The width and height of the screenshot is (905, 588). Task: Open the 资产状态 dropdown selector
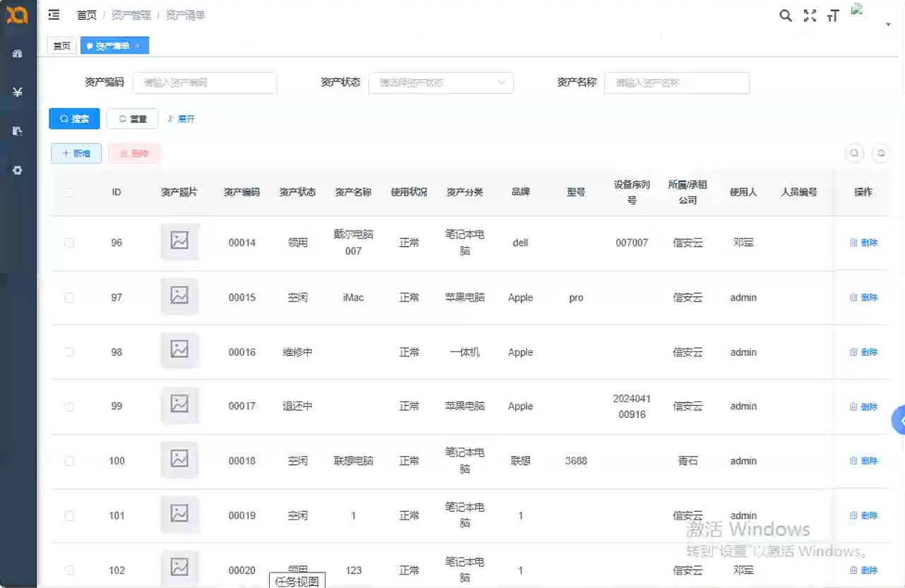441,83
